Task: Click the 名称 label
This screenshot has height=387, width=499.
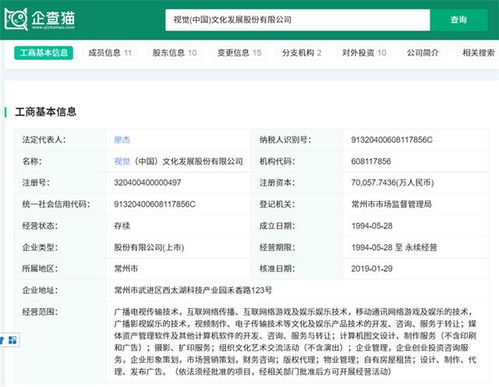Action: (32, 161)
